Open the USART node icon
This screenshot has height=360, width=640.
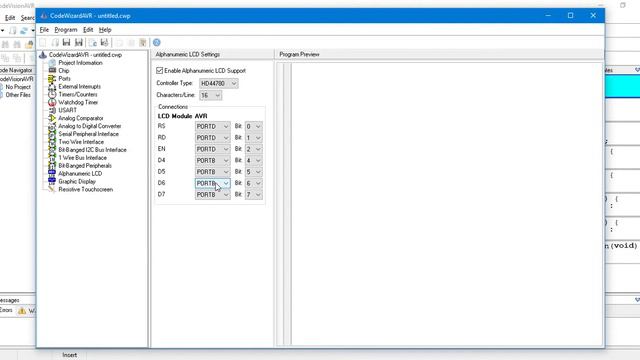click(x=52, y=110)
